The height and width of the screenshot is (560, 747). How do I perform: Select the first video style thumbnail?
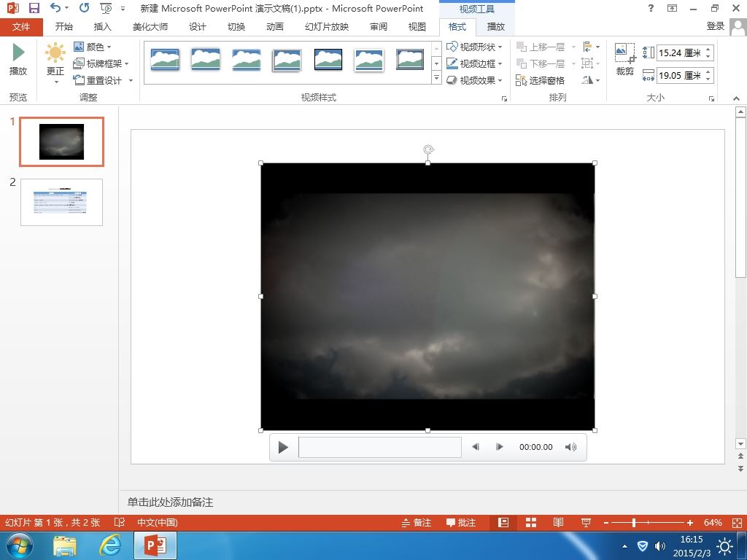click(x=165, y=60)
